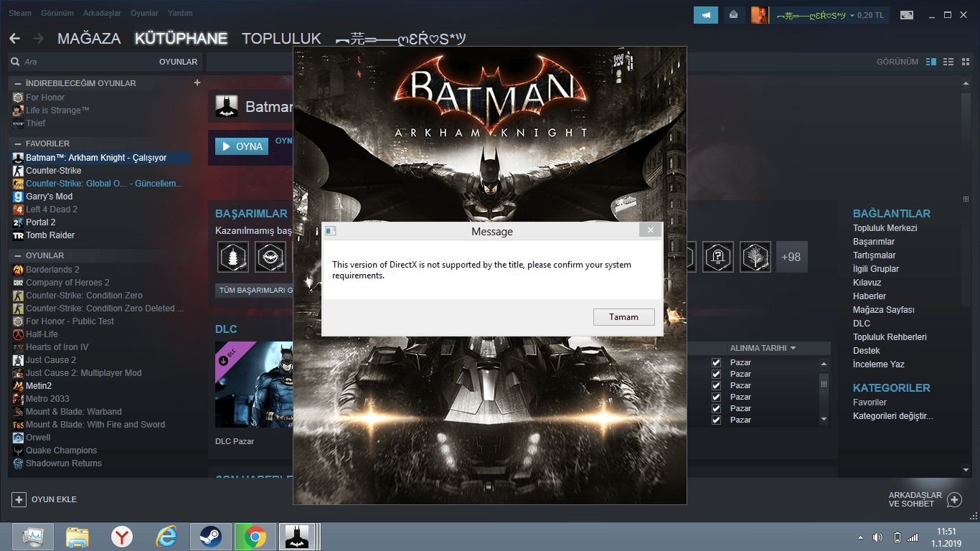980x551 pixels.
Task: Click the Steam forward navigation arrow
Action: pyautogui.click(x=38, y=38)
